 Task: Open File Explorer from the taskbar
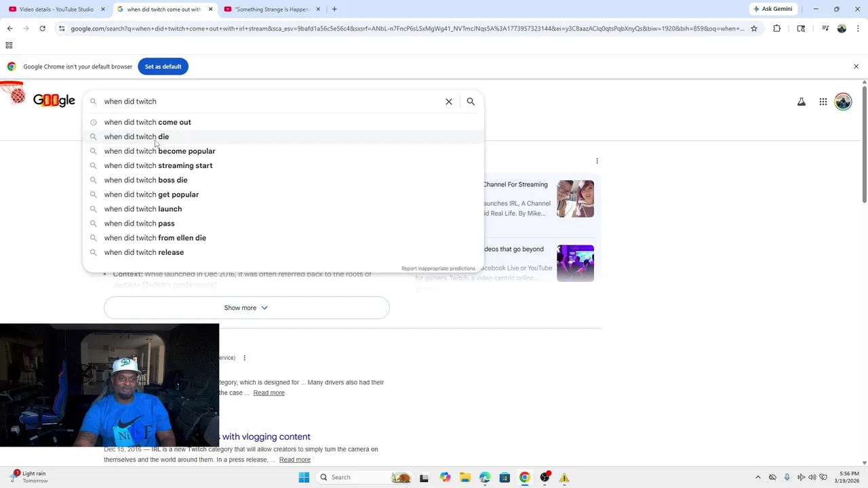[x=465, y=477]
